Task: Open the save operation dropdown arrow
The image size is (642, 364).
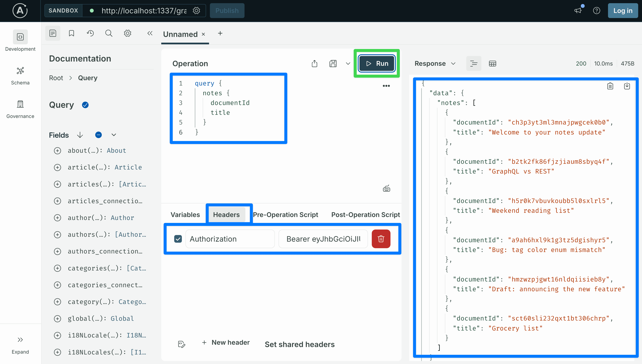Action: [348, 63]
